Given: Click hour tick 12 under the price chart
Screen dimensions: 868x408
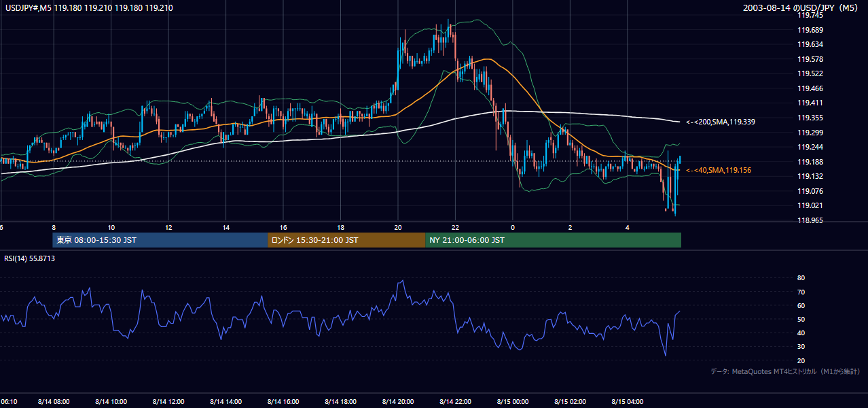Looking at the screenshot, I should point(168,227).
